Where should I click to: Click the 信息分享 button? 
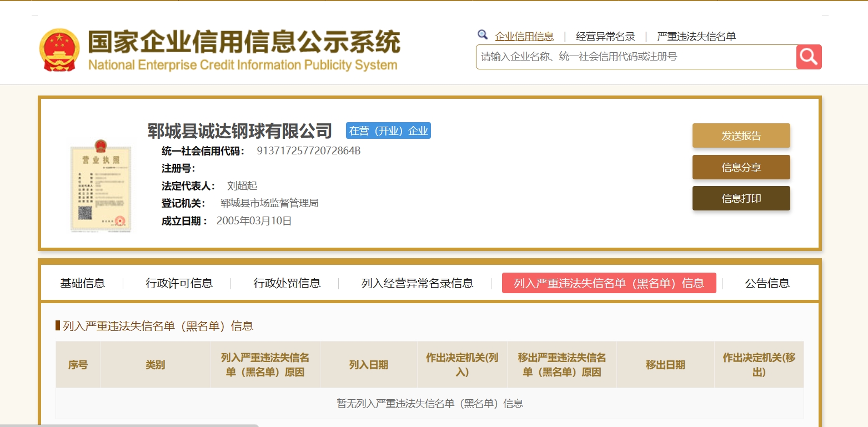click(741, 167)
